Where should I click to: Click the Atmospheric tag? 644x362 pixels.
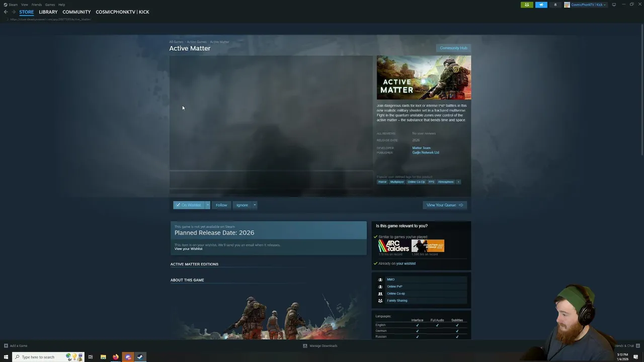[x=446, y=182]
